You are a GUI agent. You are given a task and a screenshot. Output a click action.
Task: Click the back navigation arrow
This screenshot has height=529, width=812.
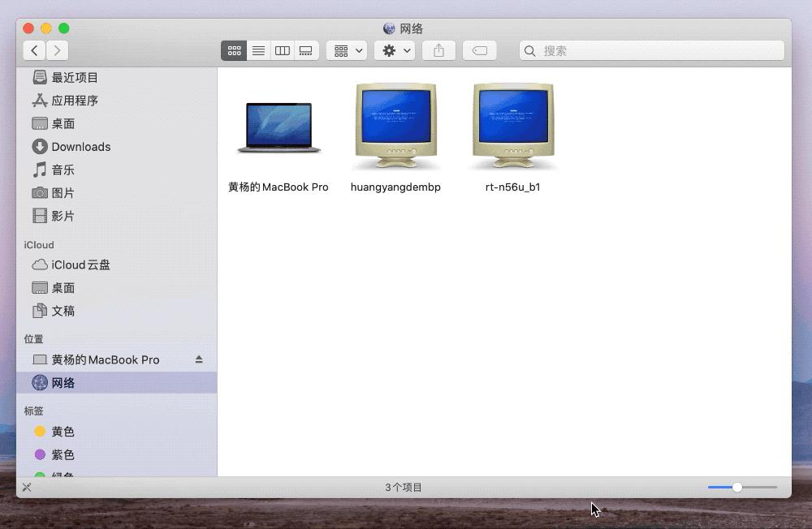pos(34,50)
